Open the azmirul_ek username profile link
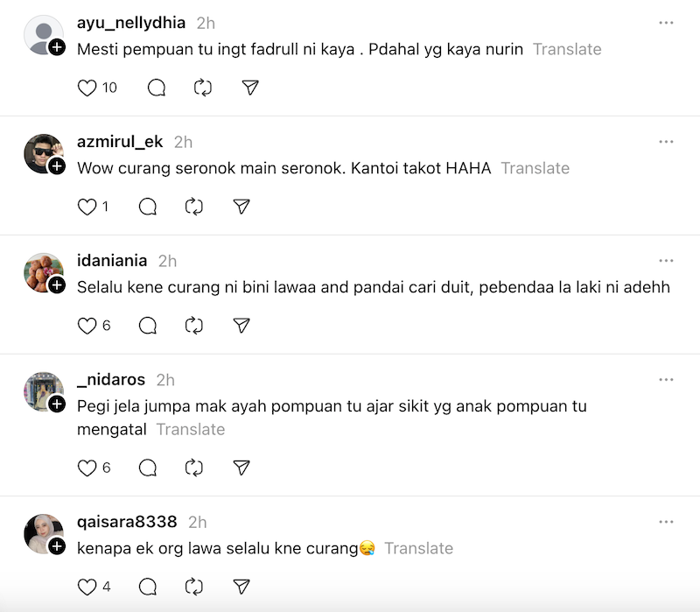Screen dimensions: 700x612 coord(120,142)
